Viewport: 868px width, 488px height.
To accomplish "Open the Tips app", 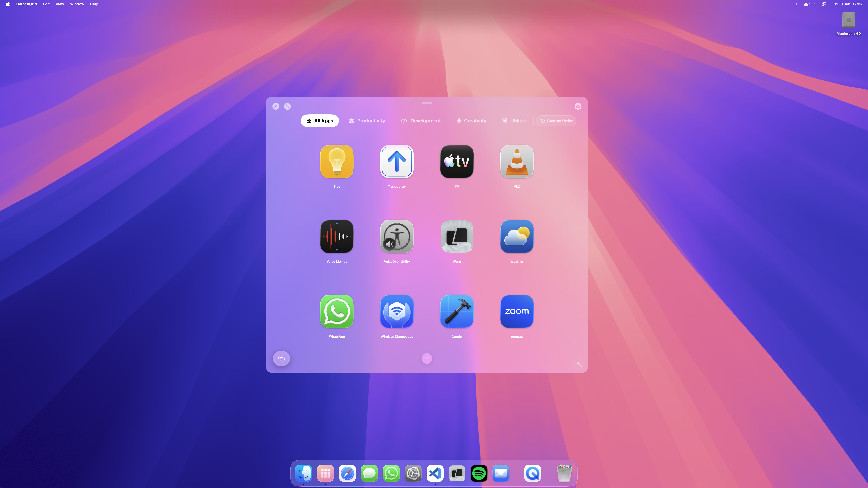I will [337, 162].
